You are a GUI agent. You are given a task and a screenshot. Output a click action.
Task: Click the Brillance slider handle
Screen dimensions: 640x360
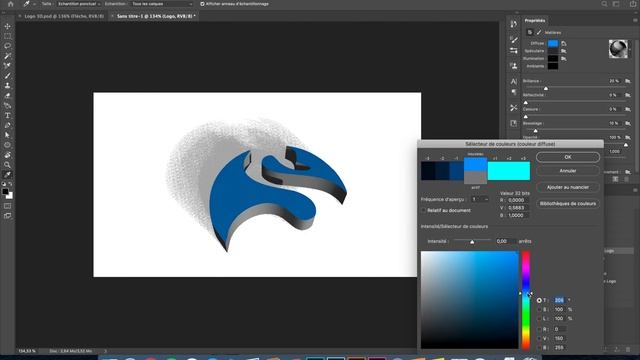[546, 88]
